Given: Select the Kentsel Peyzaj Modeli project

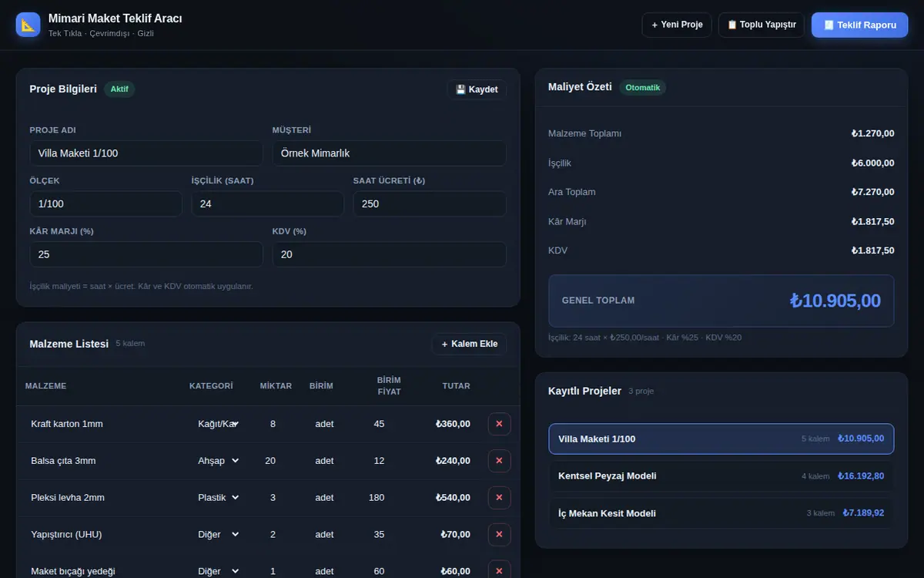Looking at the screenshot, I should pyautogui.click(x=721, y=476).
